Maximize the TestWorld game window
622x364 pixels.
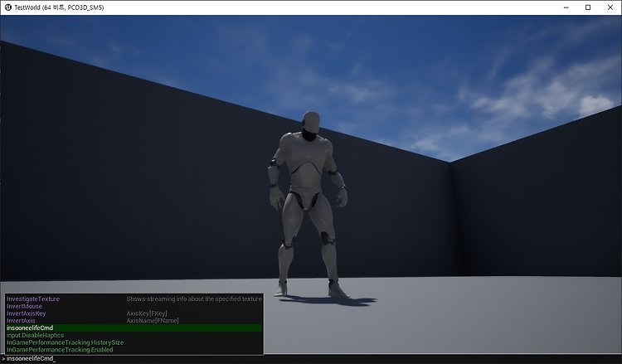(588, 7)
